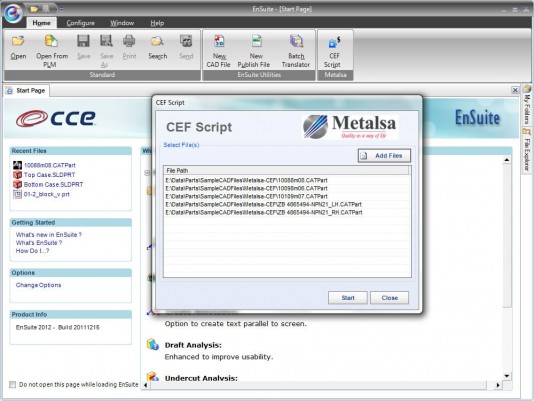Open the Configure ribbon tab

pyautogui.click(x=81, y=23)
